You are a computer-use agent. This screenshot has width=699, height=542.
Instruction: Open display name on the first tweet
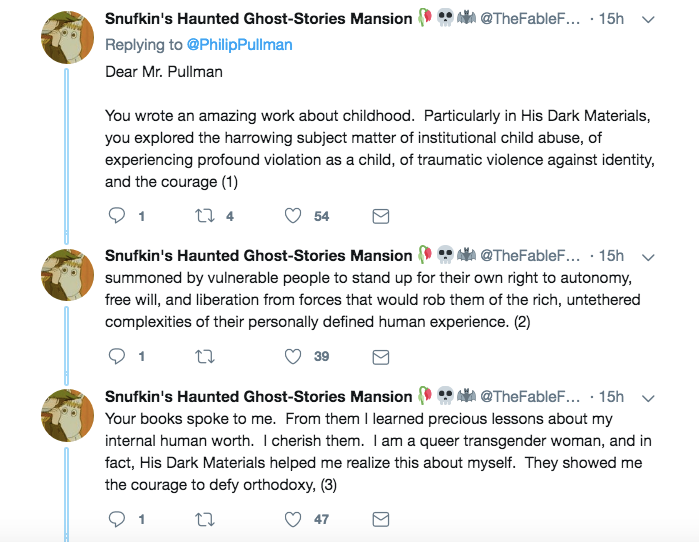pos(258,19)
